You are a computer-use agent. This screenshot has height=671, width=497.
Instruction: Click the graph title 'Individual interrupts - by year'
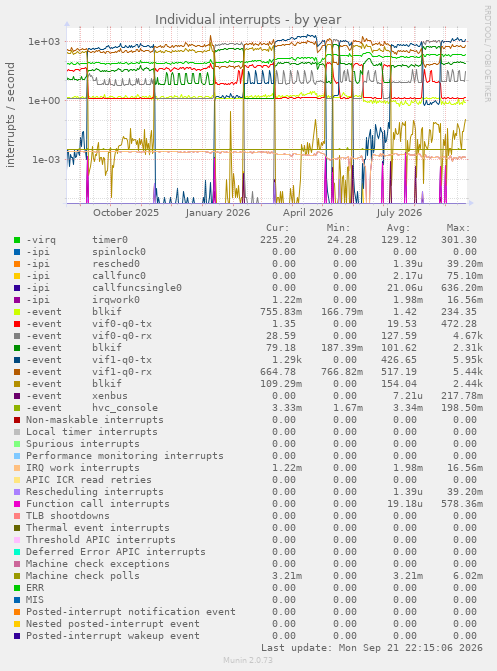click(248, 20)
